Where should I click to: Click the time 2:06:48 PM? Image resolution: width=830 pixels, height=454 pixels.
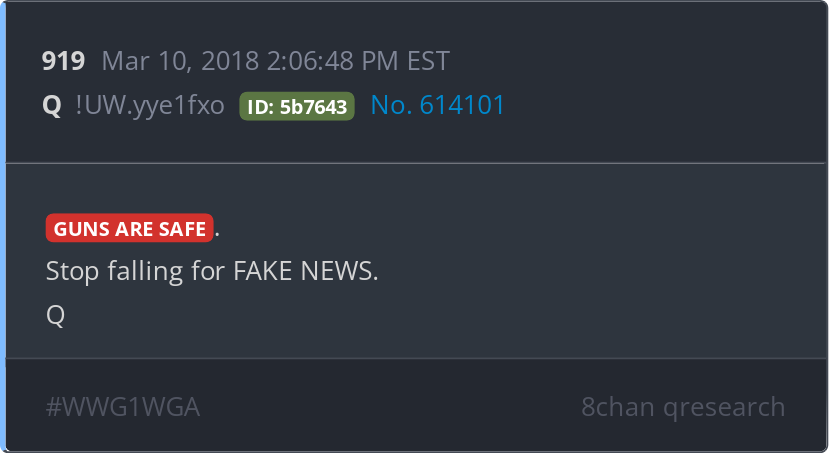point(332,61)
